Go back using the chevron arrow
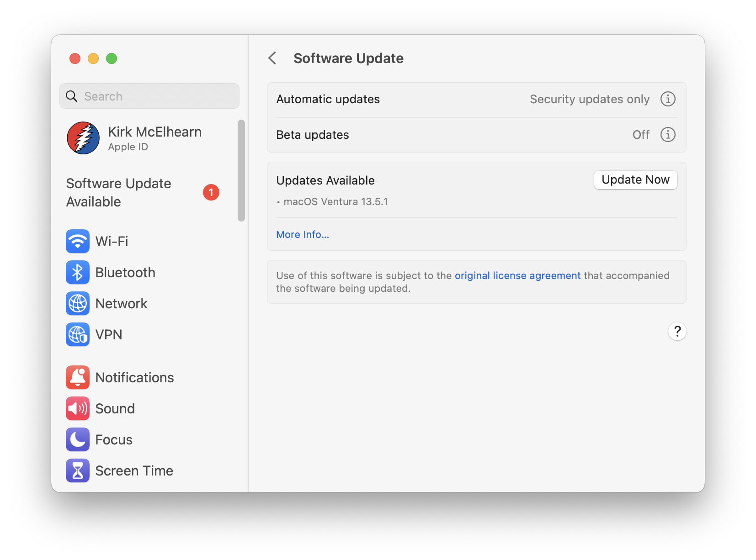Viewport: 756px width, 560px height. pos(272,58)
